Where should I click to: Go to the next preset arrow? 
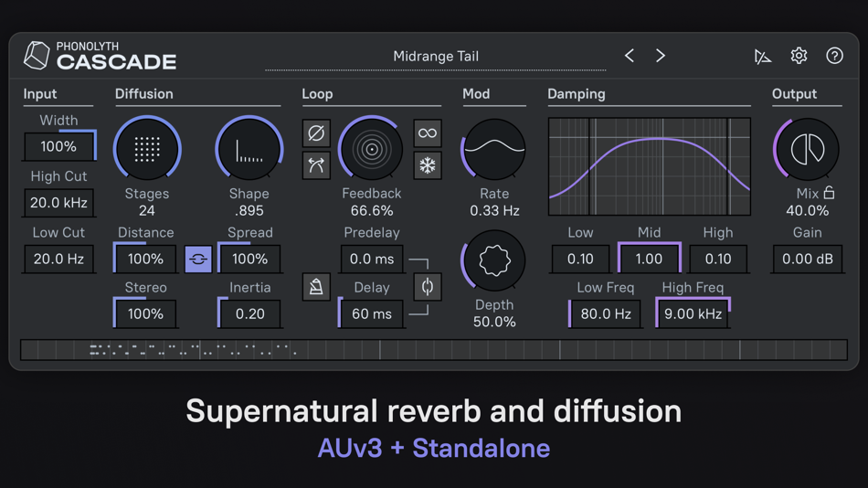(660, 56)
